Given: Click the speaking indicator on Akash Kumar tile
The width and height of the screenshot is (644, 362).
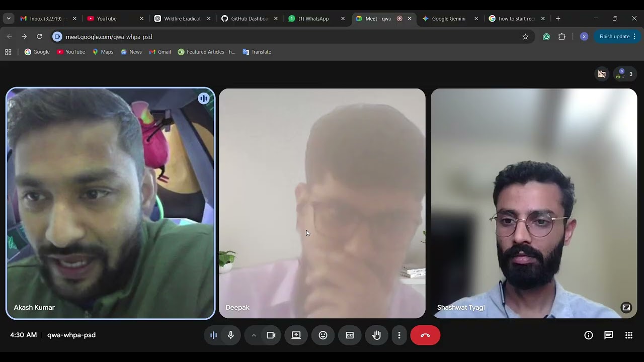Looking at the screenshot, I should click(204, 99).
